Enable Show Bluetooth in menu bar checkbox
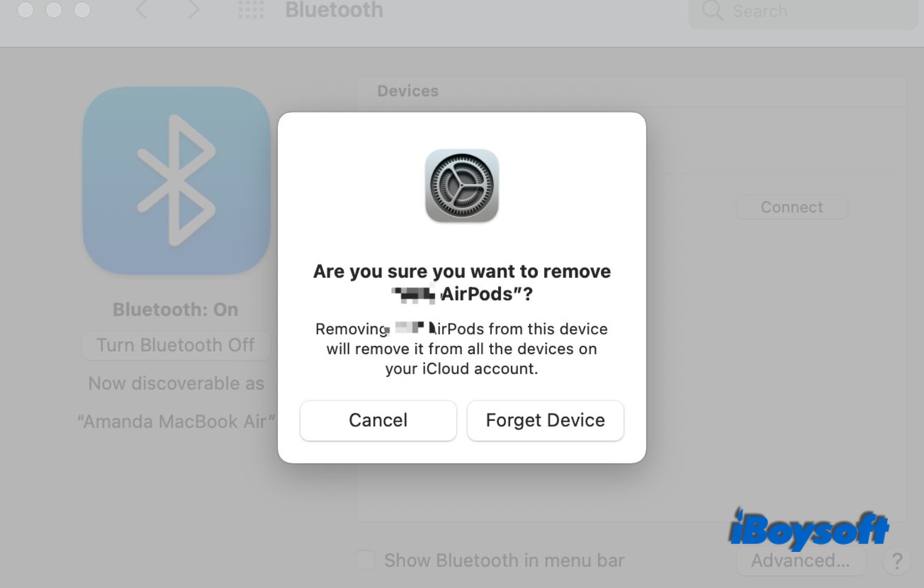 [x=365, y=560]
